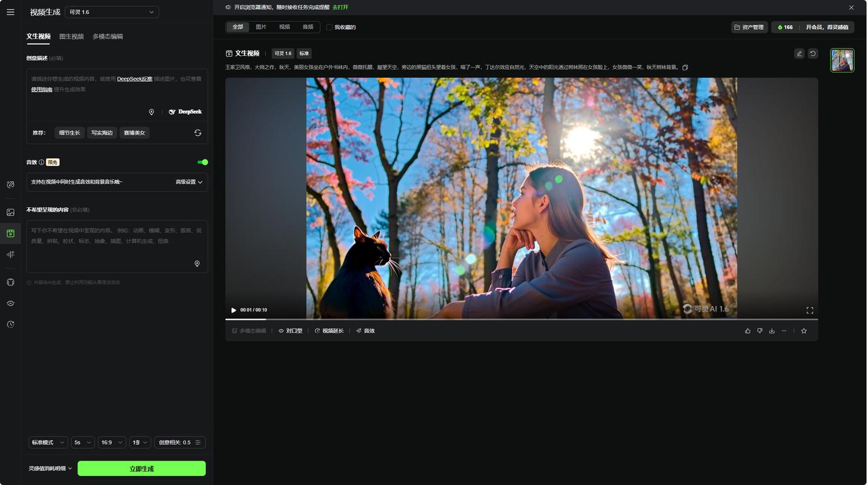Copy the generated video's prompt text

click(685, 67)
